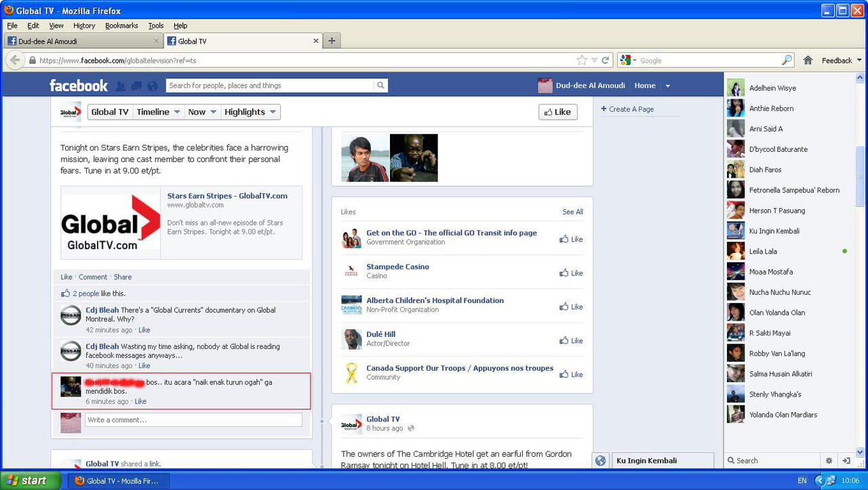Close the Global TV tab
The image size is (868, 490).
tap(315, 41)
